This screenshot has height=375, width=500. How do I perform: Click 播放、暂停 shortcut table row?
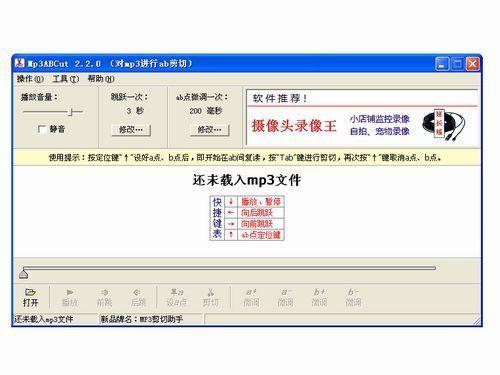coord(254,201)
